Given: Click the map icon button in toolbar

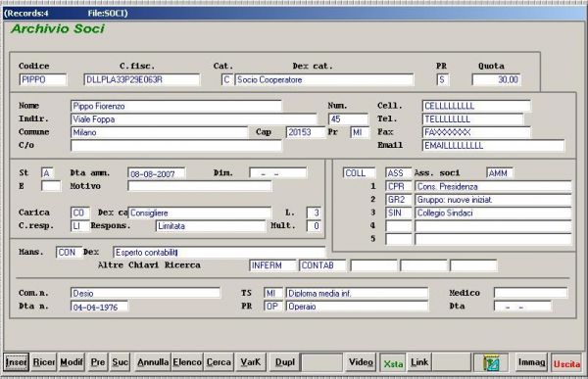Looking at the screenshot, I should pyautogui.click(x=491, y=362).
